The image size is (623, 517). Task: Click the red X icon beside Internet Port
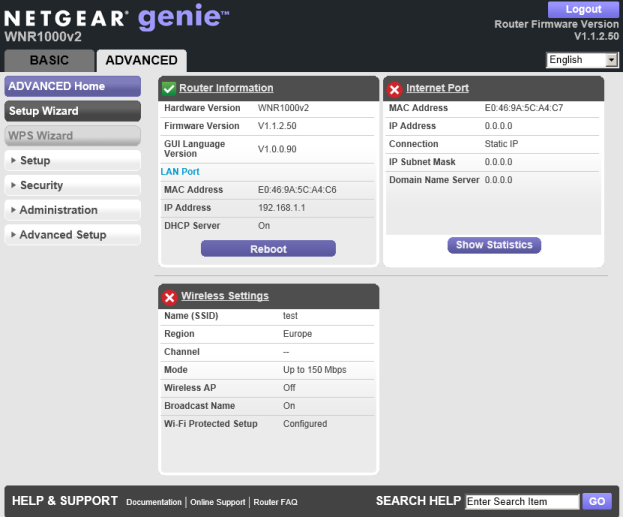395,89
